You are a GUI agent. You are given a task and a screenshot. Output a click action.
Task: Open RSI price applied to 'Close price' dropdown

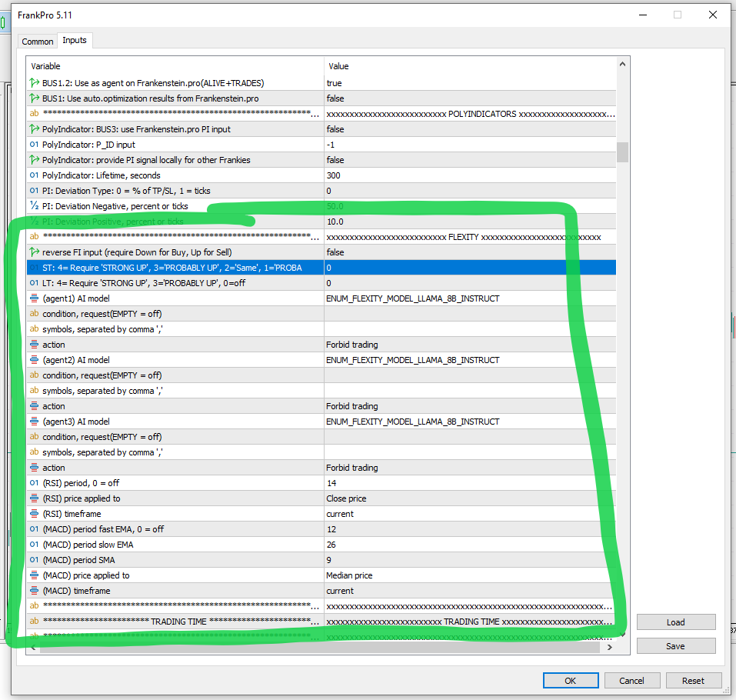point(470,498)
